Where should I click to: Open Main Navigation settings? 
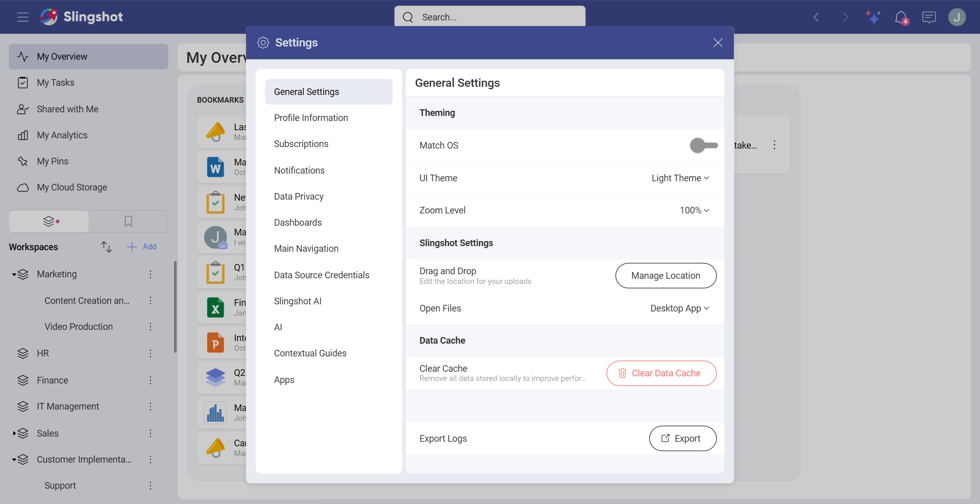click(x=329, y=249)
